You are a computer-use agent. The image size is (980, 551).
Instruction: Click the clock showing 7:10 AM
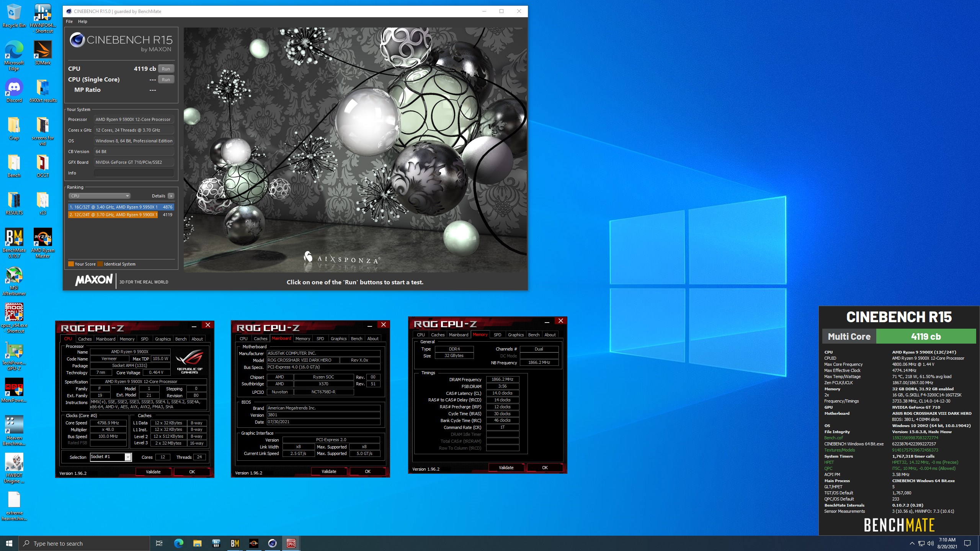tap(947, 540)
